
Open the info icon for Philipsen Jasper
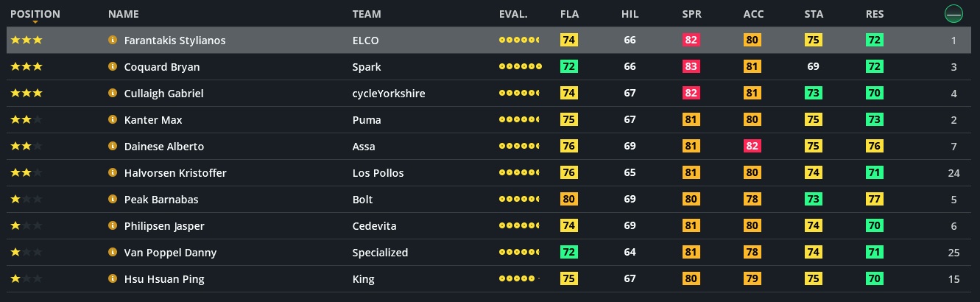[113, 226]
